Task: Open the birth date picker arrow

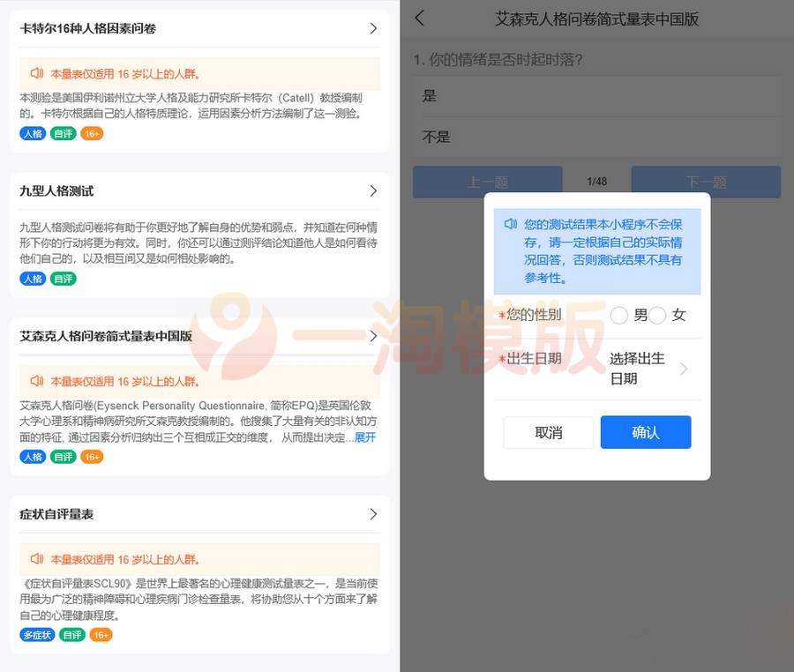Action: coord(684,369)
